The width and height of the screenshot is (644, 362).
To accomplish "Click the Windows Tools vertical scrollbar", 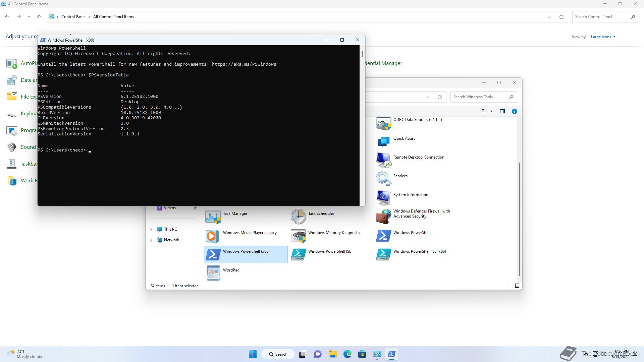I will coord(519,219).
